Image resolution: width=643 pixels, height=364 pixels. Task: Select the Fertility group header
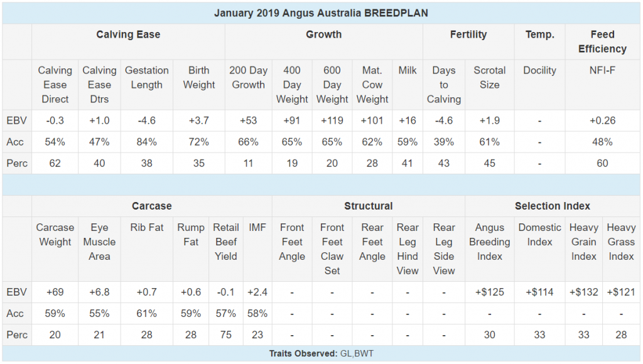point(468,35)
